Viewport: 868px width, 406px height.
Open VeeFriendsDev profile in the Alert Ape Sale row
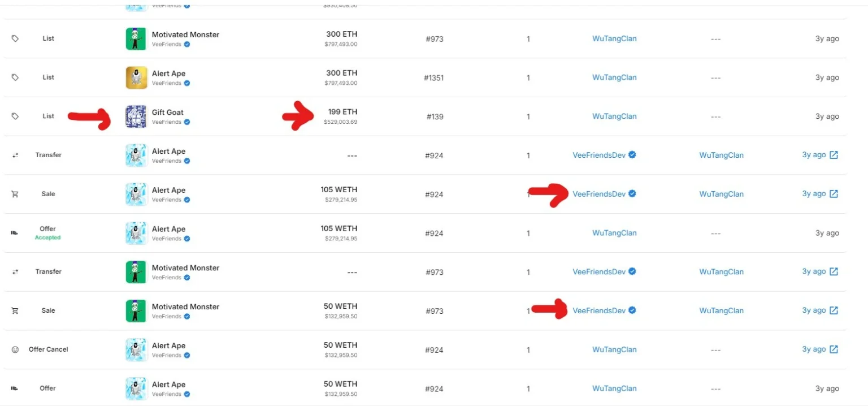tap(599, 194)
